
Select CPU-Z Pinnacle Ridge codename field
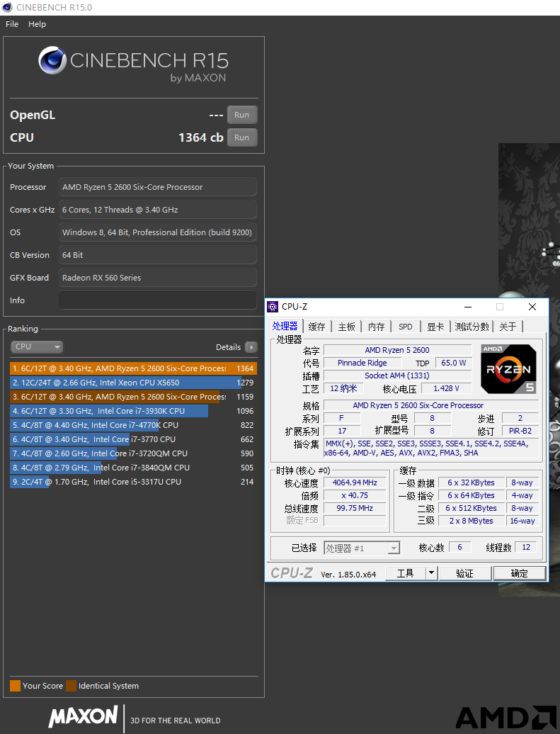pos(362,363)
